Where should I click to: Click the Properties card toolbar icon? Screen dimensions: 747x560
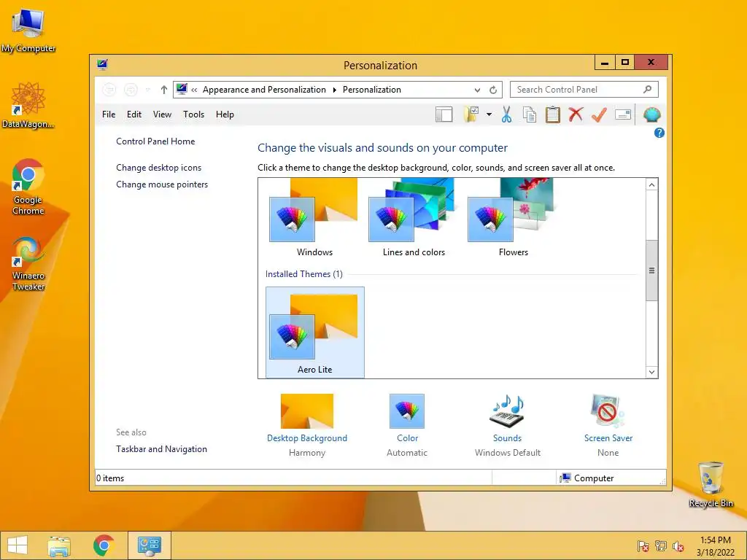[x=623, y=114]
